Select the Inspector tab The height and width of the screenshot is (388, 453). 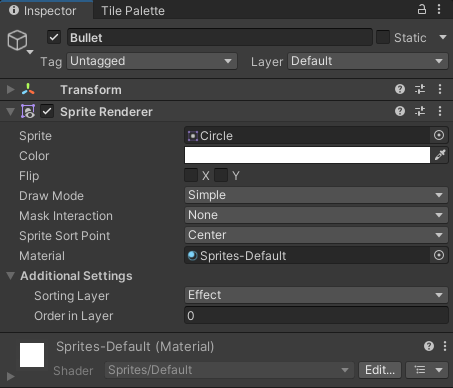[43, 11]
